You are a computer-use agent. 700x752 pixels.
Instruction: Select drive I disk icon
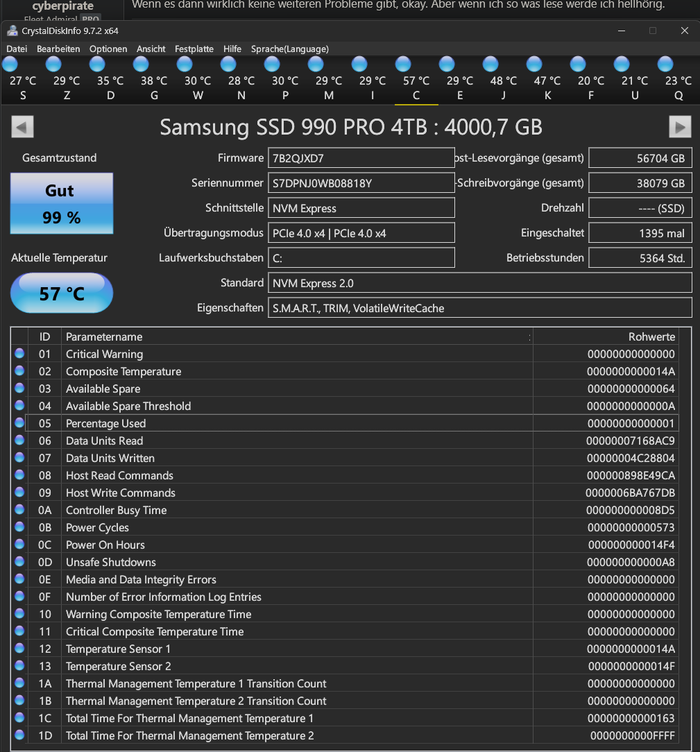[x=359, y=65]
